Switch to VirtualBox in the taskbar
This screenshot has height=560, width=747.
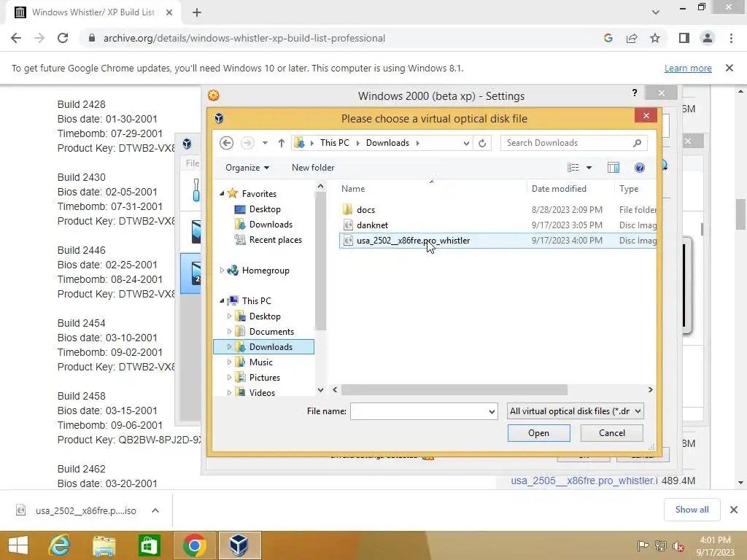pyautogui.click(x=239, y=545)
